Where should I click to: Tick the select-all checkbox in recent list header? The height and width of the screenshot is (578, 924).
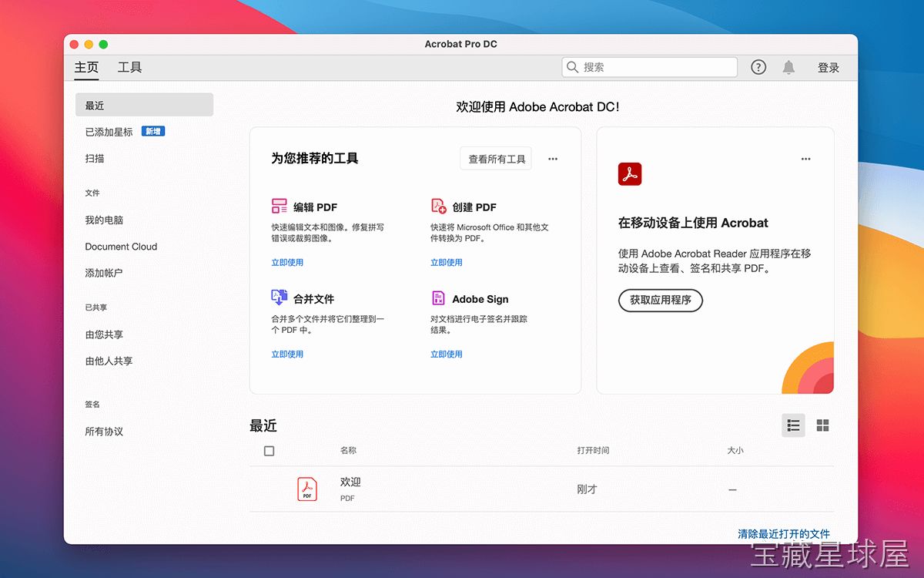269,451
